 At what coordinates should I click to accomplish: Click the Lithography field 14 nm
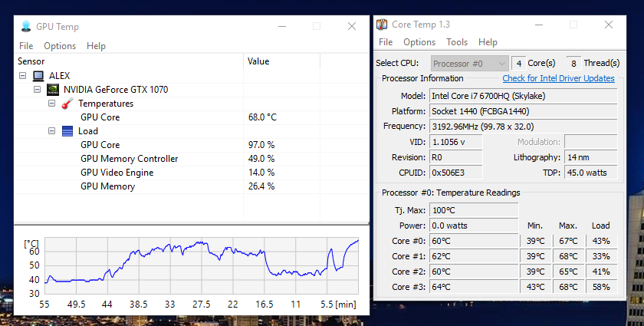point(590,157)
